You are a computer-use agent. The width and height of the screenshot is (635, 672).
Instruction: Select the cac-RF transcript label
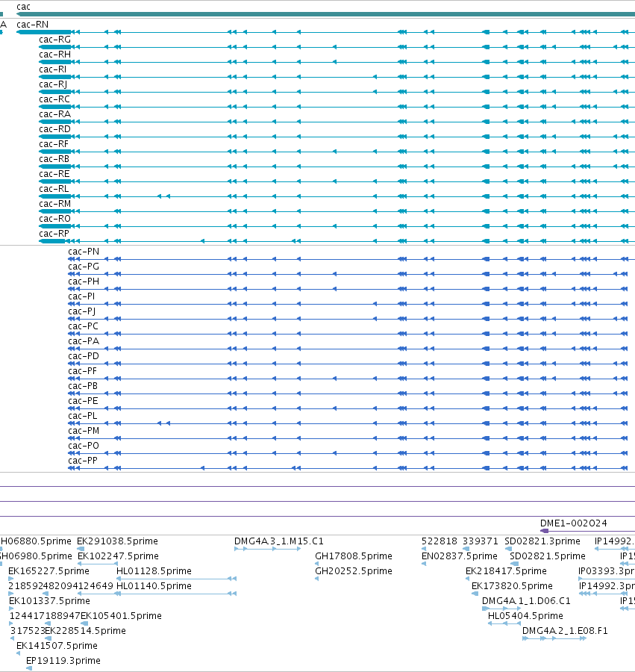[54, 144]
